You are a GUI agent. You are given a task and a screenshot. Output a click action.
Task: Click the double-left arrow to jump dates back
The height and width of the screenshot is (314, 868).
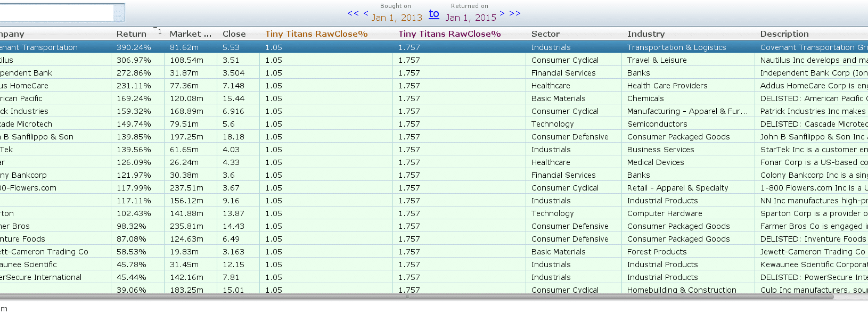click(x=353, y=13)
